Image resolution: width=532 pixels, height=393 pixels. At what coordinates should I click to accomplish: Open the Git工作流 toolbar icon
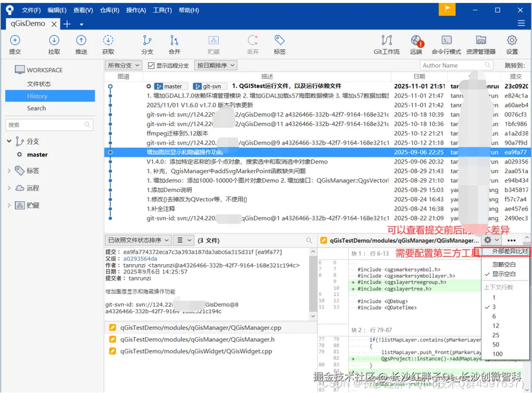click(x=386, y=41)
